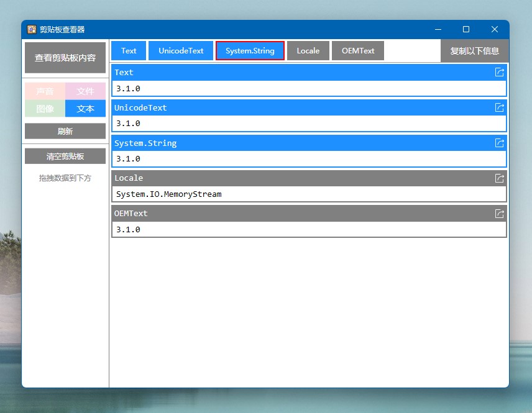This screenshot has width=532, height=413.
Task: Minimize the clipboard viewer window
Action: 438,30
